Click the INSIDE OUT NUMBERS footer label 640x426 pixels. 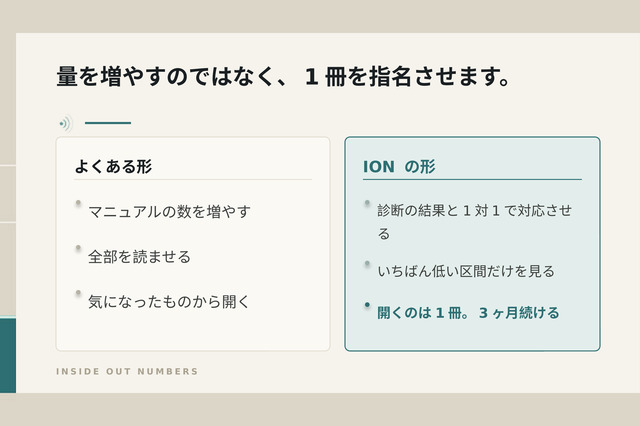point(127,371)
